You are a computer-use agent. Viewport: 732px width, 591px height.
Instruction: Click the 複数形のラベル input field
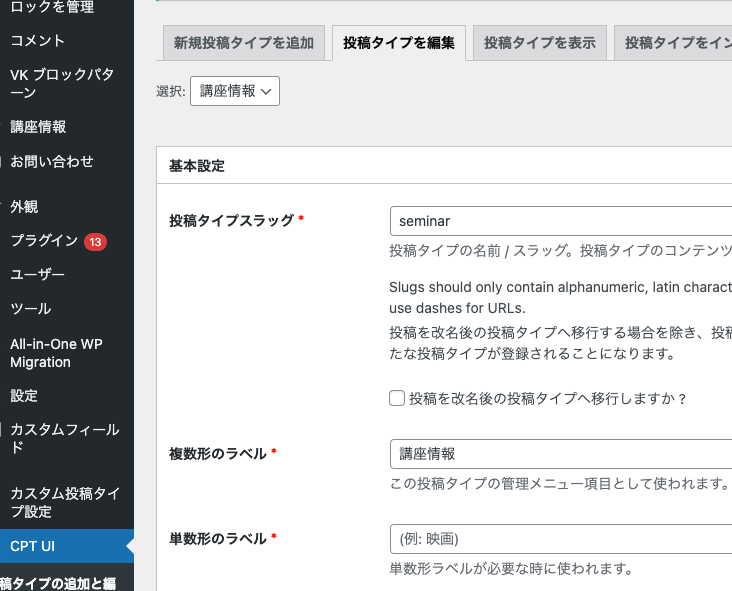tap(561, 454)
